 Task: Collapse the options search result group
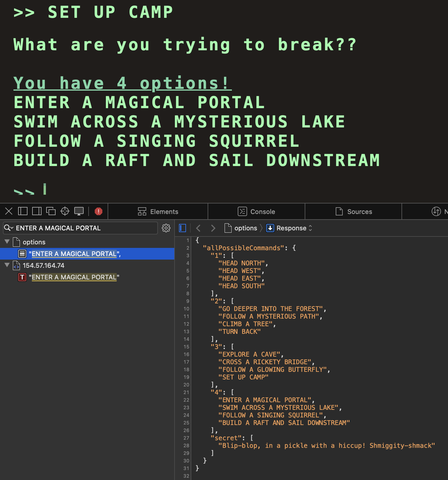7,242
